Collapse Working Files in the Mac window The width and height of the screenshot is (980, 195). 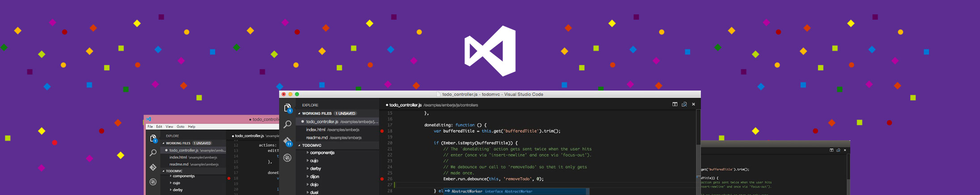(299, 113)
